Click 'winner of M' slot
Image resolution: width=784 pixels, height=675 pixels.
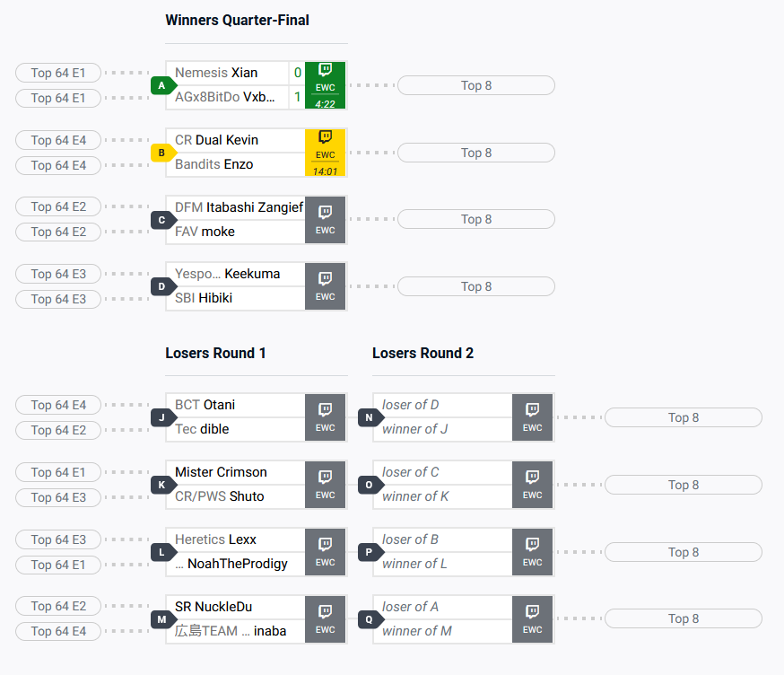417,631
